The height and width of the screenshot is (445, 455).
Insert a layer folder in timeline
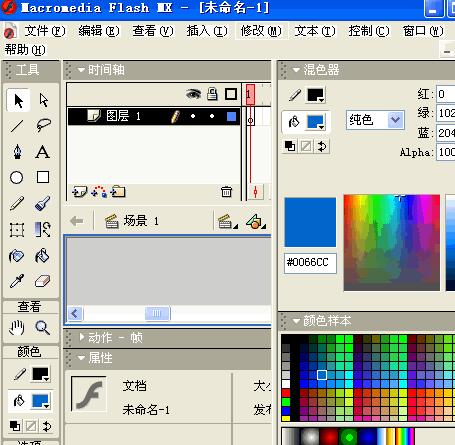118,192
